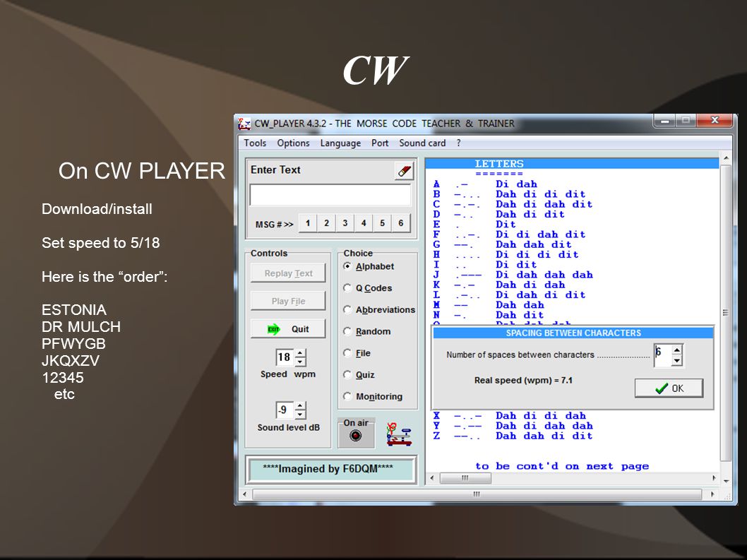Click the row for letter F
Screen dimensions: 747x560
pos(509,234)
